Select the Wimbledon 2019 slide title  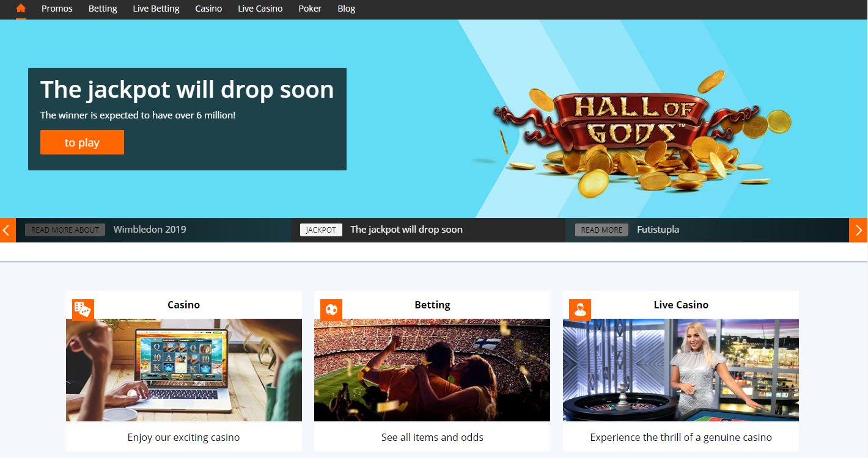point(150,230)
